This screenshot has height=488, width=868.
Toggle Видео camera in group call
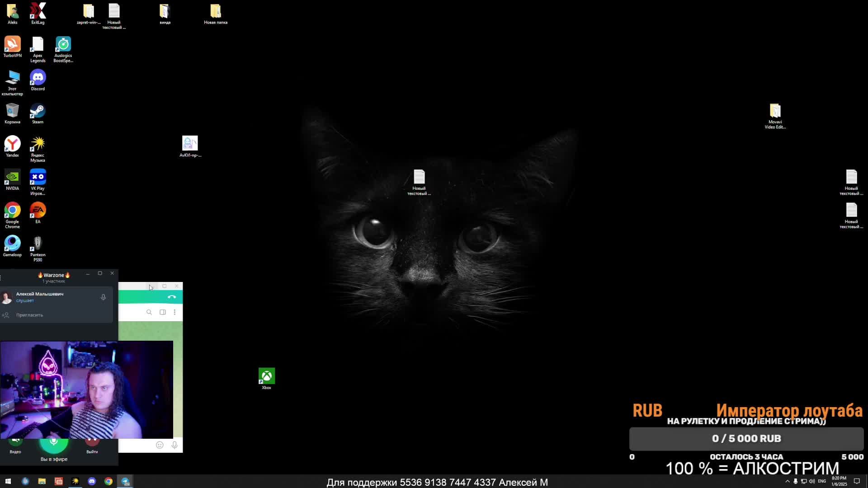tap(15, 442)
